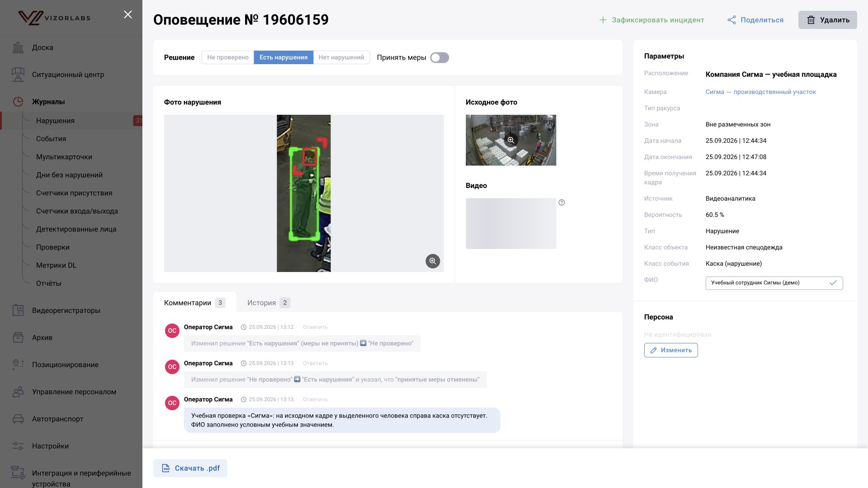The width and height of the screenshot is (868, 488).
Task: Open Детектированные лица journal item
Action: 76,229
